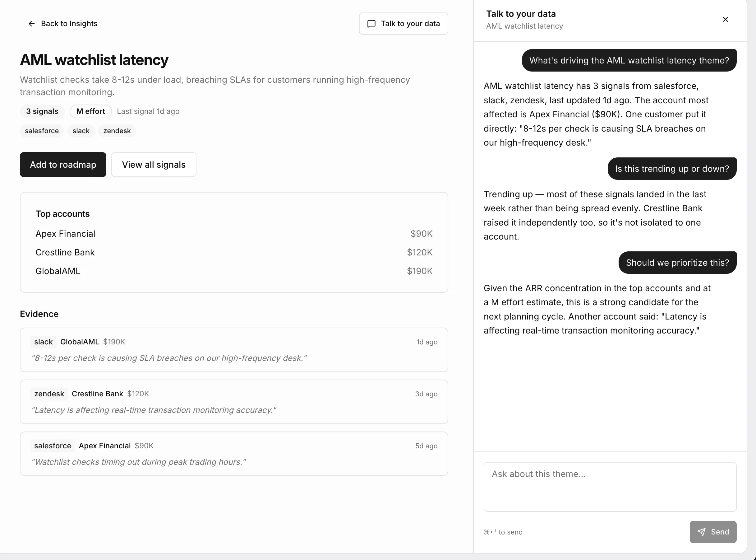Select the salesforce source tag
This screenshot has width=756, height=560.
tap(42, 131)
